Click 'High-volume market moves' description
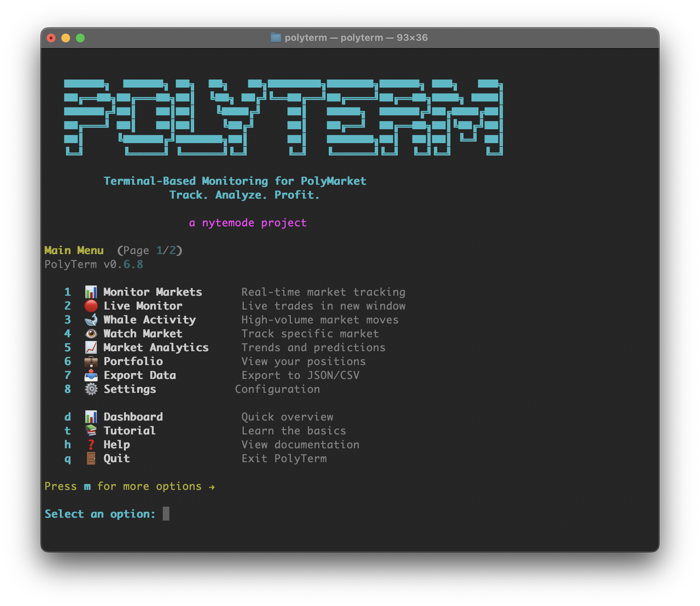The image size is (700, 606). coord(320,320)
